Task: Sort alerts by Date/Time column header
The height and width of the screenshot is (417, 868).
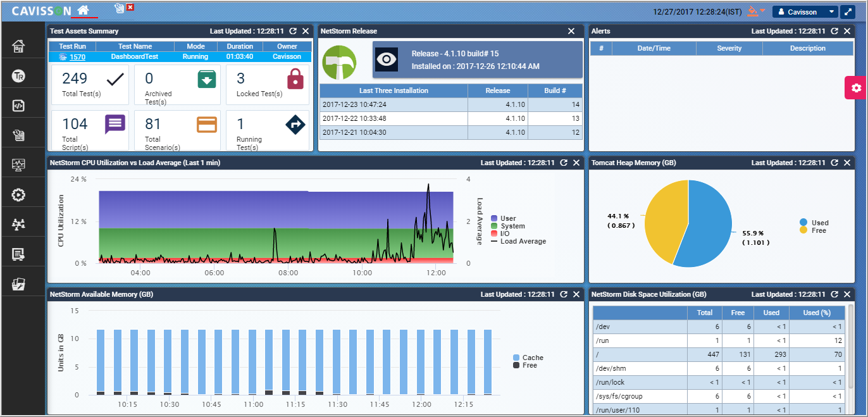Action: click(x=654, y=48)
